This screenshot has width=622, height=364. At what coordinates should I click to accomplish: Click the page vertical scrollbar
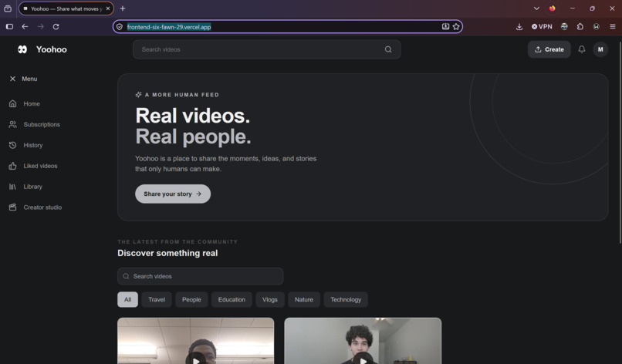[620, 142]
